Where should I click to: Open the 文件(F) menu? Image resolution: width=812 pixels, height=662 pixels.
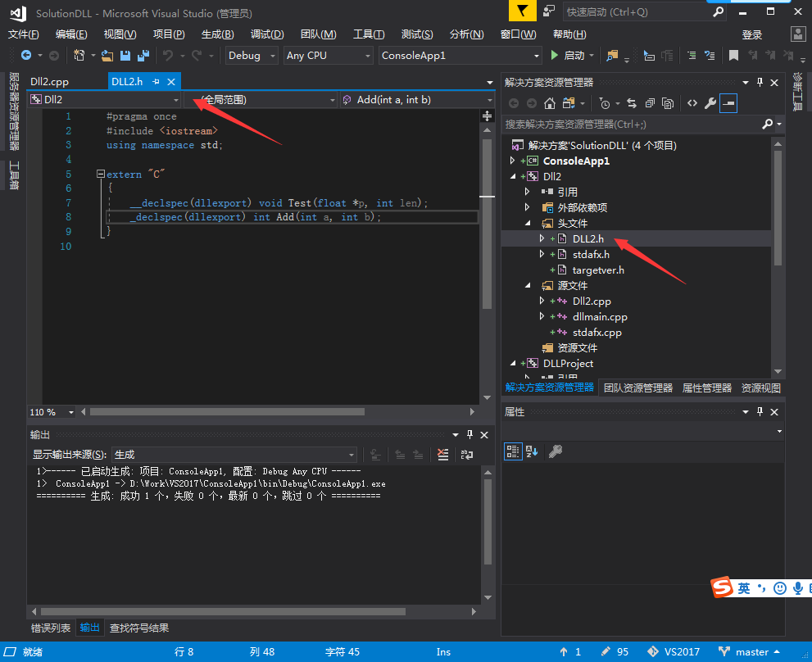pyautogui.click(x=23, y=34)
